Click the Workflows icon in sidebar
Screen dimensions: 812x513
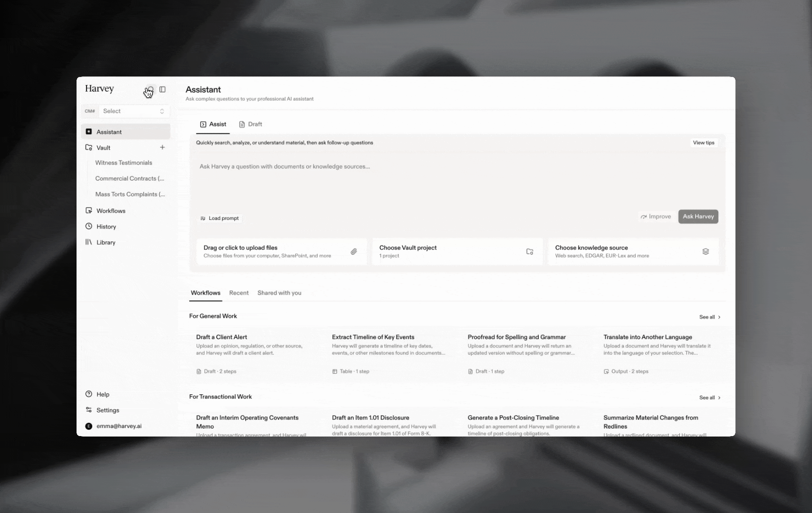click(x=88, y=210)
